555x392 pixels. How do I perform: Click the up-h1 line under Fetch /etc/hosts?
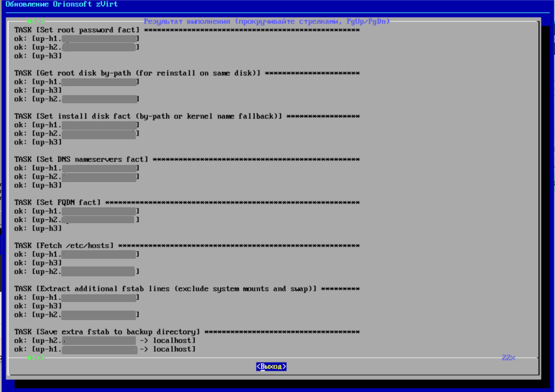[77, 254]
